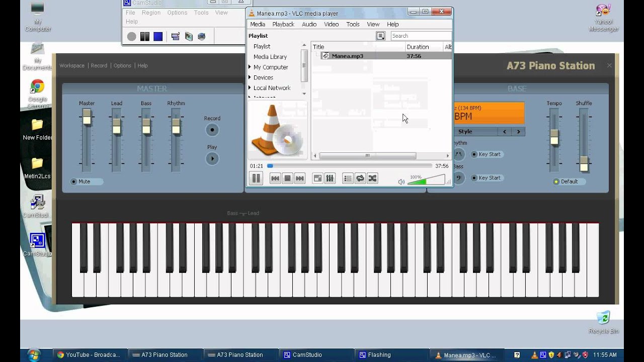Expand Local Network in VLC sidebar
The height and width of the screenshot is (362, 644).
(x=250, y=87)
